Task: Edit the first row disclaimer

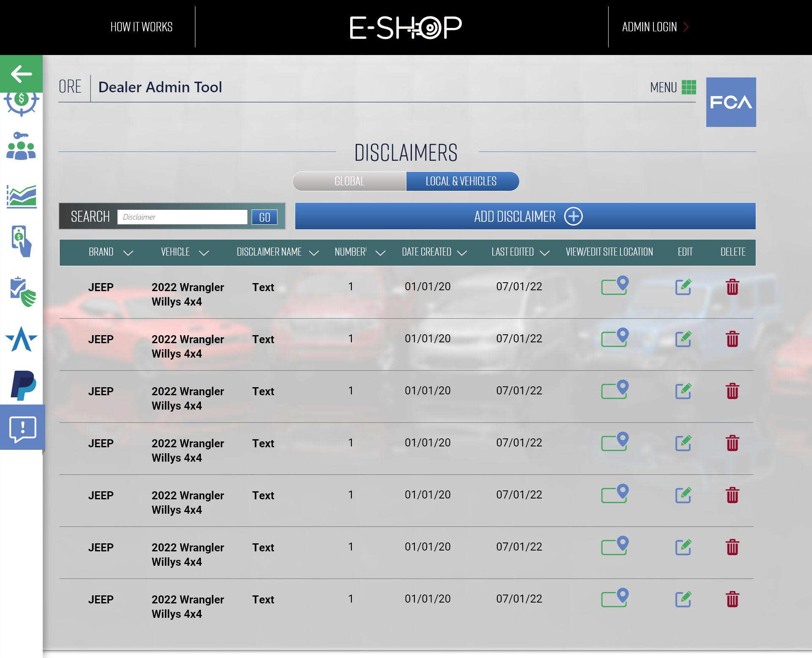Action: (683, 287)
